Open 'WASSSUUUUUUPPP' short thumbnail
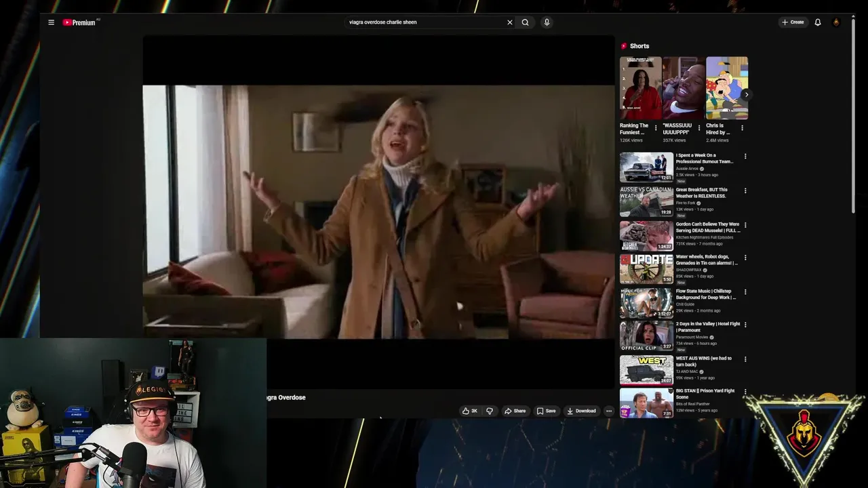Image resolution: width=868 pixels, height=488 pixels. click(683, 88)
